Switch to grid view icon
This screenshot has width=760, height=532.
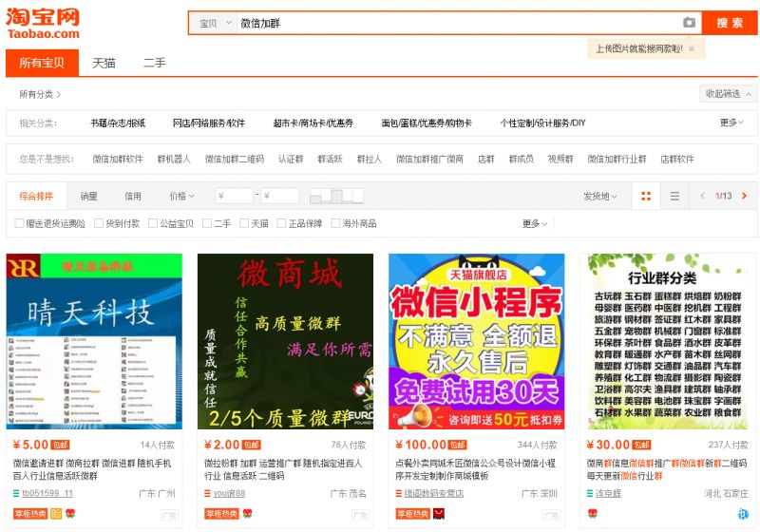(646, 196)
